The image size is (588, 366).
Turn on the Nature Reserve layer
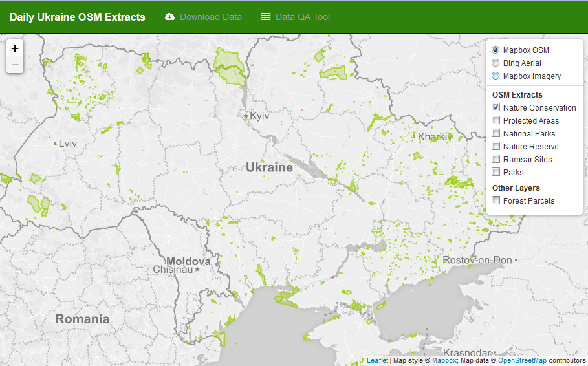point(496,146)
